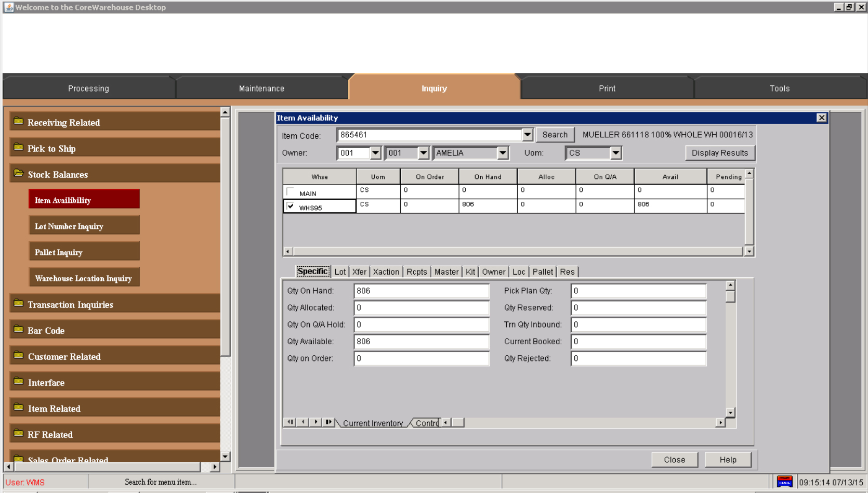Open the Item Code dropdown
Viewport: 868px width, 493px height.
click(527, 134)
